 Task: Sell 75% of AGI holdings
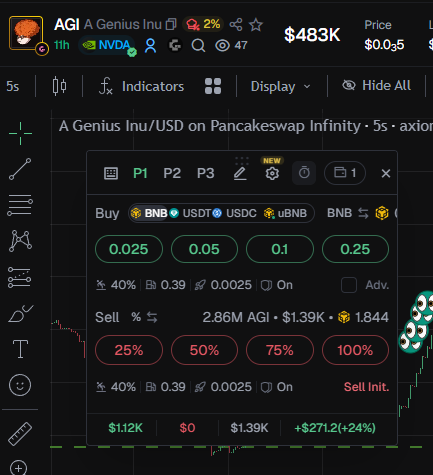point(280,350)
